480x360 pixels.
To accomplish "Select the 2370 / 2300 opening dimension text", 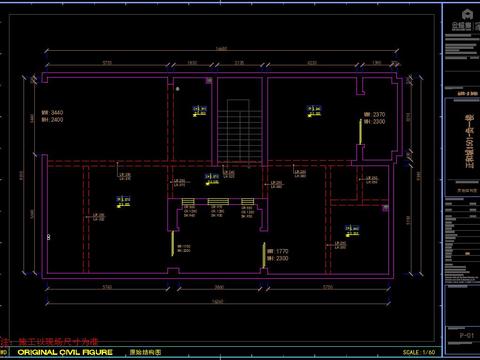I will (x=375, y=118).
